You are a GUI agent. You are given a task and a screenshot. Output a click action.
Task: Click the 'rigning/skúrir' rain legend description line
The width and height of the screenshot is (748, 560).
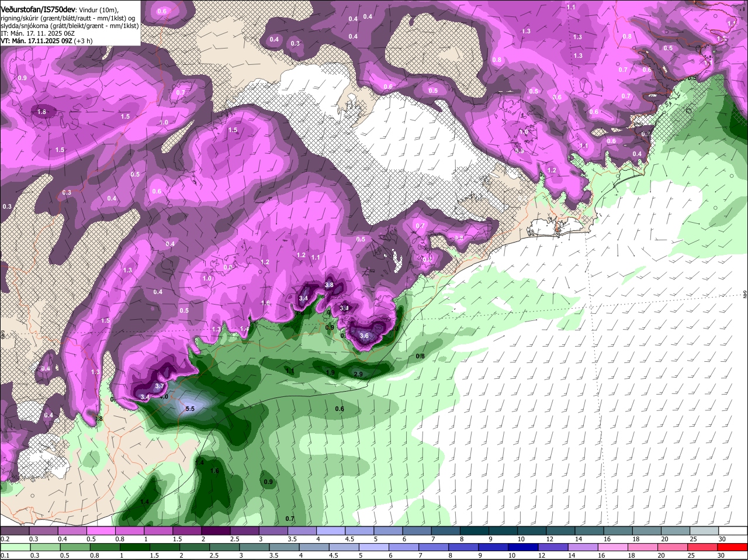coord(68,18)
